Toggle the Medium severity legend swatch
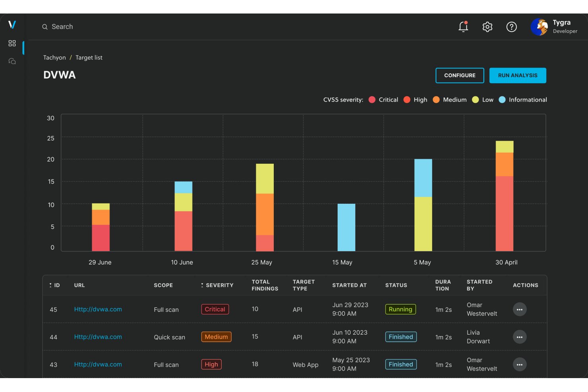This screenshot has width=588, height=392. (x=436, y=100)
